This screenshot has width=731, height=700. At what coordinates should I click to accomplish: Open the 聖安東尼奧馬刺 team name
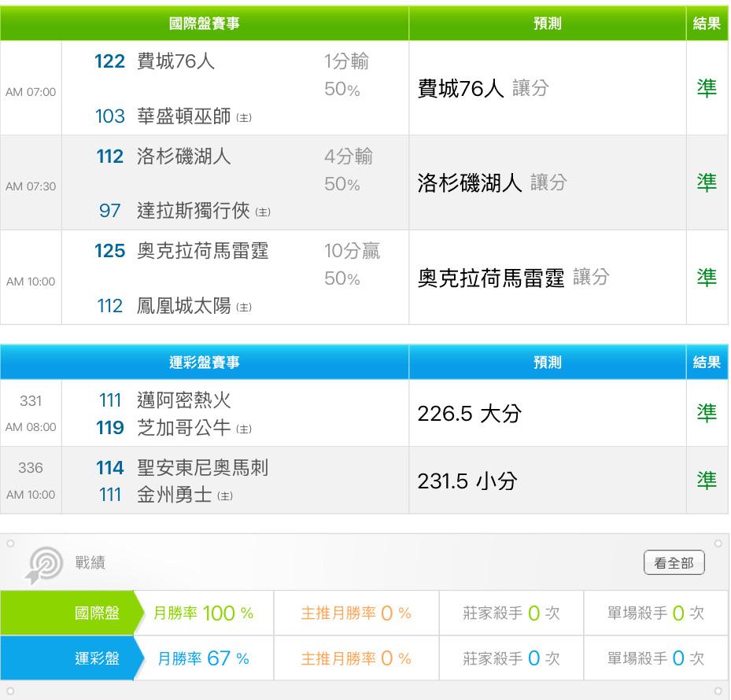pos(202,467)
